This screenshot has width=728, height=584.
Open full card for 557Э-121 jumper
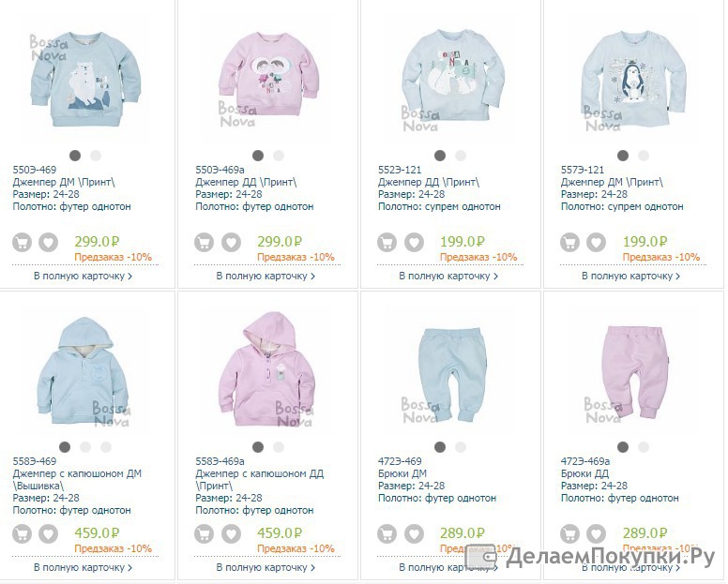point(631,276)
